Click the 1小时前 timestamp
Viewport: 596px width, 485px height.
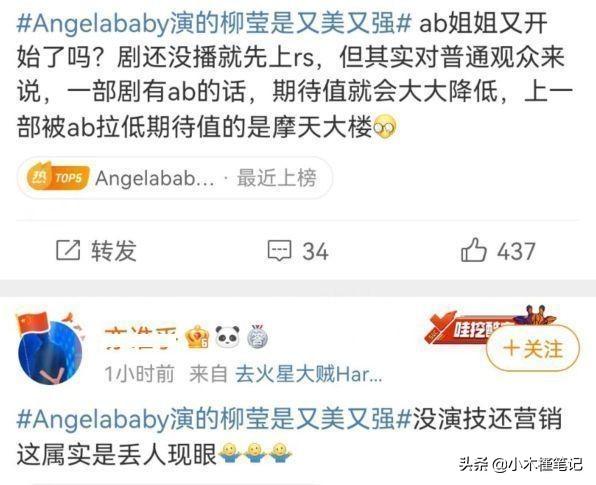pos(139,374)
